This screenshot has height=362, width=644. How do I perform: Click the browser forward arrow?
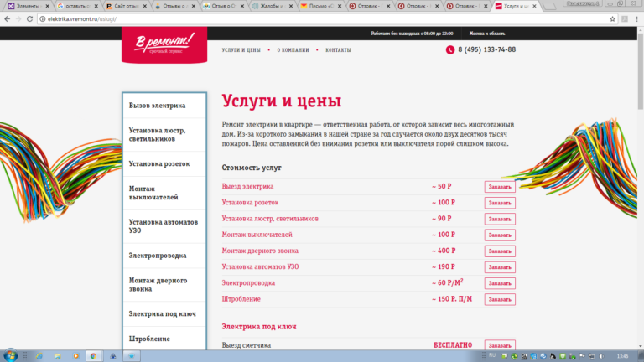18,19
